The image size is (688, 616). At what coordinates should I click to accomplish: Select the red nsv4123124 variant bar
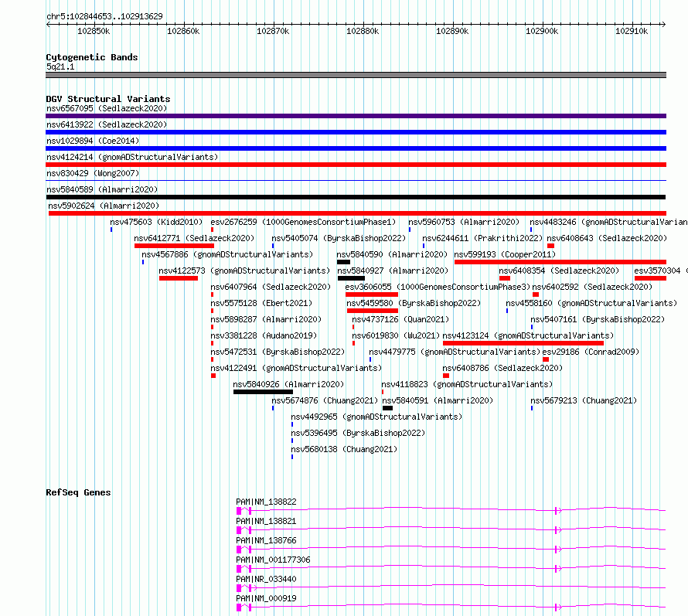tap(523, 343)
